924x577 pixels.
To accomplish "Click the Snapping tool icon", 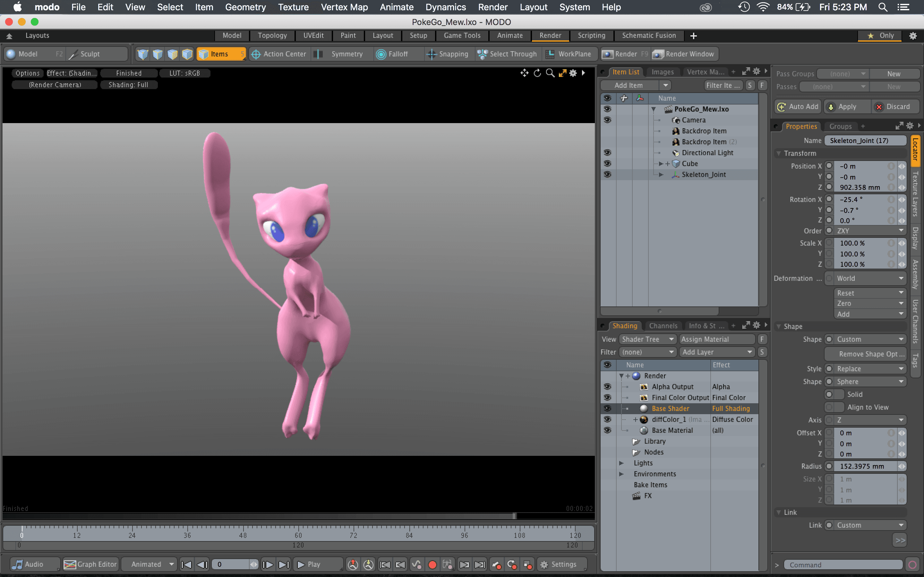I will click(431, 54).
